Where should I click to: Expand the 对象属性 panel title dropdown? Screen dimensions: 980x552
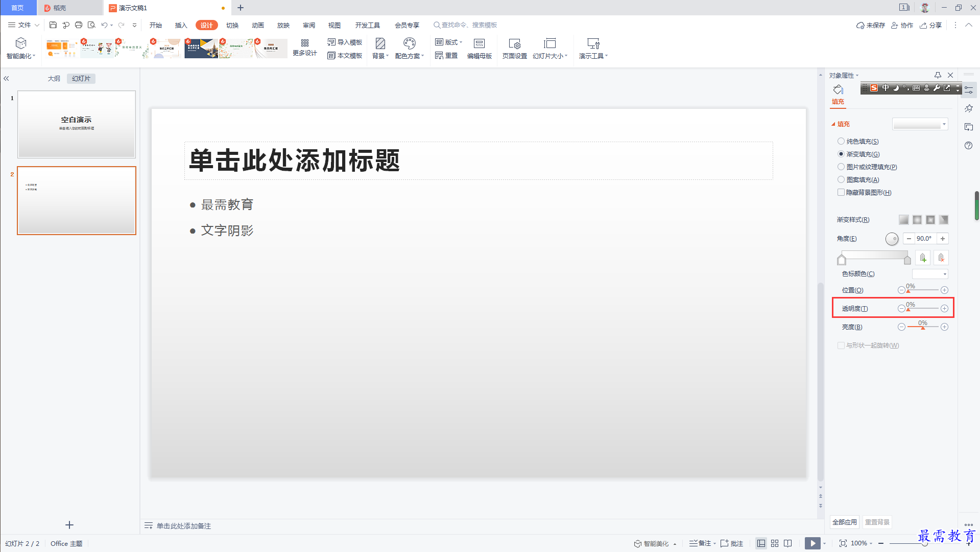click(857, 76)
